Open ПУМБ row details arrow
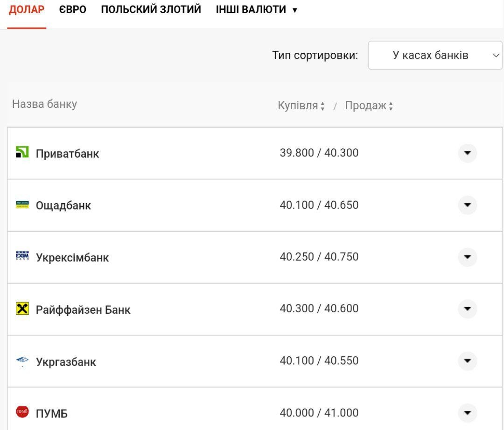Viewport: 504px width, 430px height. coord(467,413)
